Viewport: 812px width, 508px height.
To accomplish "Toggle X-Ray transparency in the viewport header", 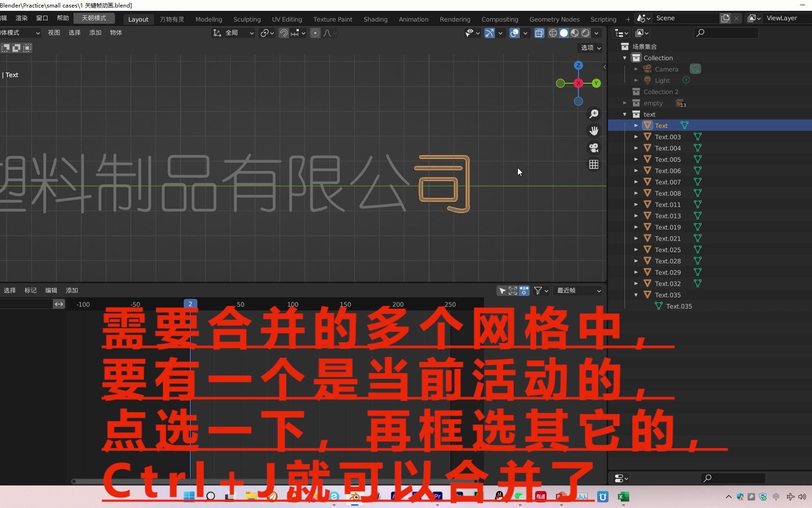I will (x=539, y=33).
